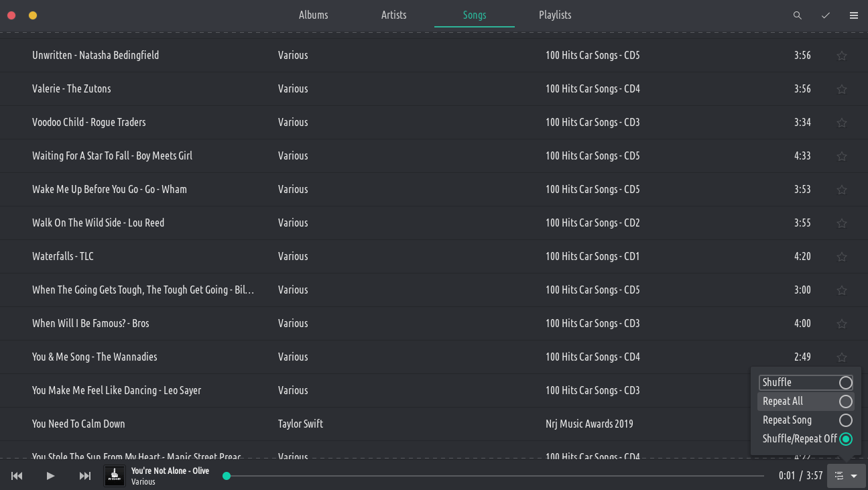Collapse the playback mode dropdown button
Screen dimensions: 868x490
coord(846,476)
